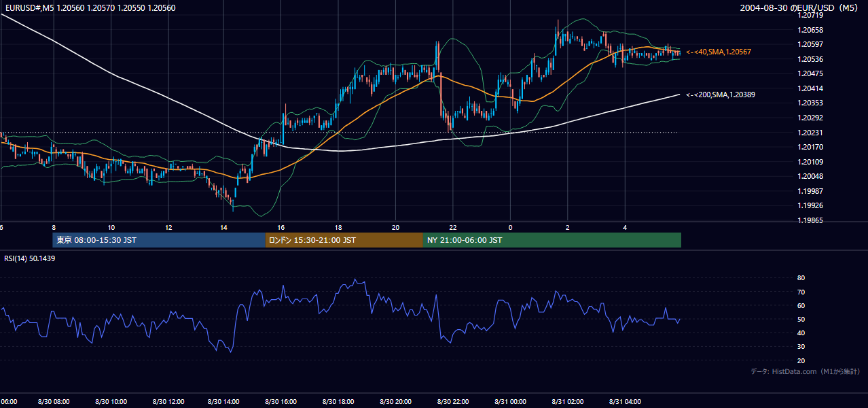This screenshot has width=868, height=408.
Task: Click bottom time label 8/30 14:00
Action: click(225, 402)
